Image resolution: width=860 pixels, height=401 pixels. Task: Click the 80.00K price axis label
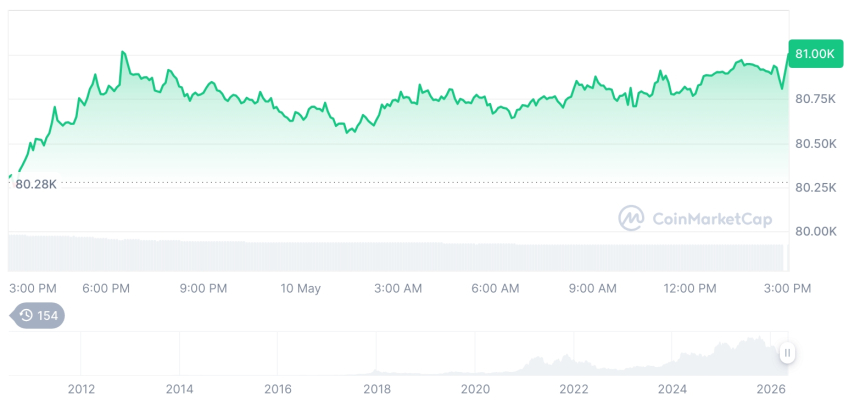point(816,231)
